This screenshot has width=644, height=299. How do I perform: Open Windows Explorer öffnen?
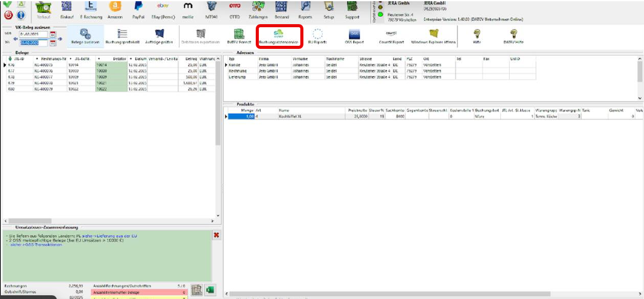(433, 35)
